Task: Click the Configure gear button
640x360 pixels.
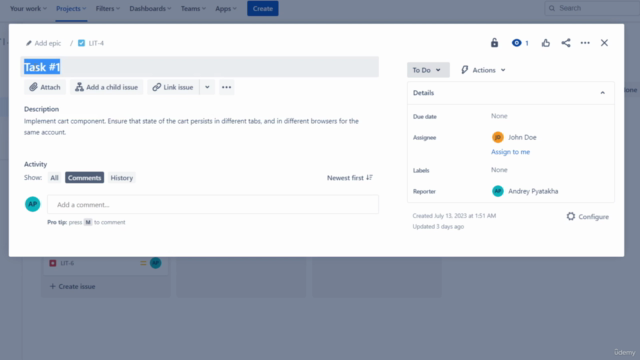Action: [587, 217]
